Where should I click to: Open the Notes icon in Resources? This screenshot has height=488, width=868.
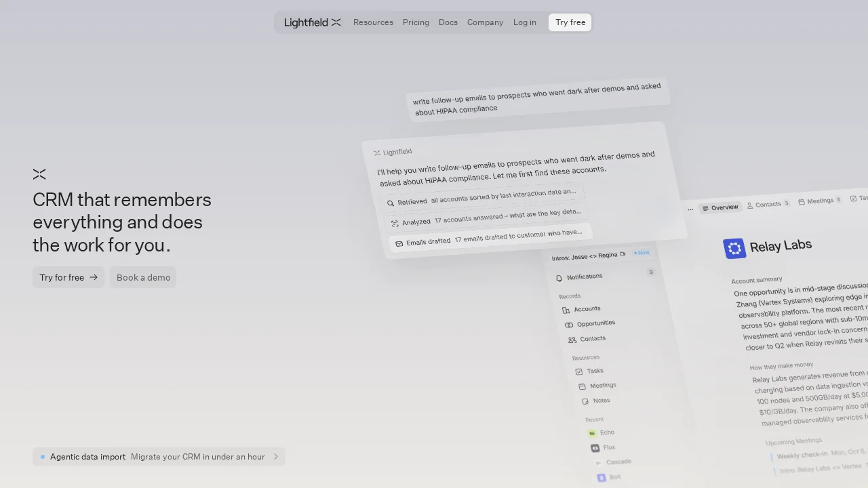(585, 401)
